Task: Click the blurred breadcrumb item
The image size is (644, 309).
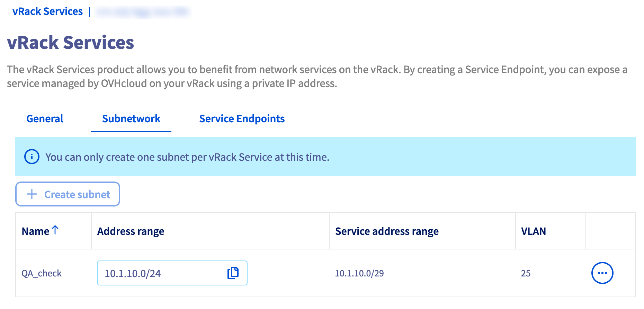Action: point(142,12)
